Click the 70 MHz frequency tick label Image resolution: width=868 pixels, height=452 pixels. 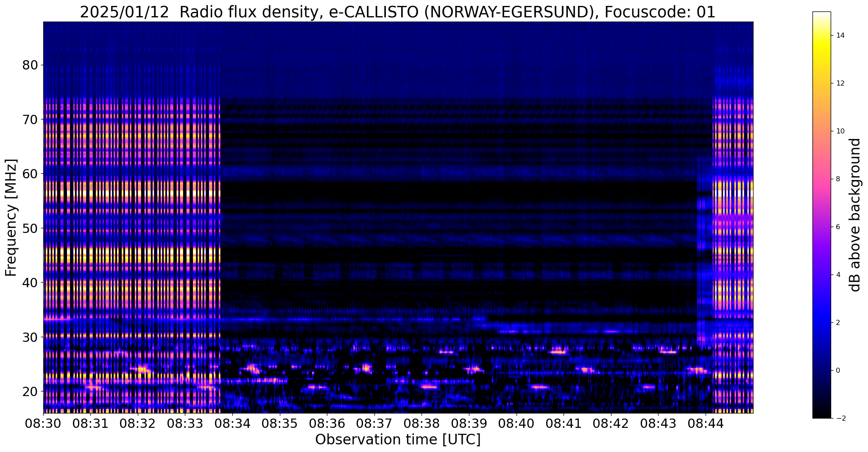[30, 119]
